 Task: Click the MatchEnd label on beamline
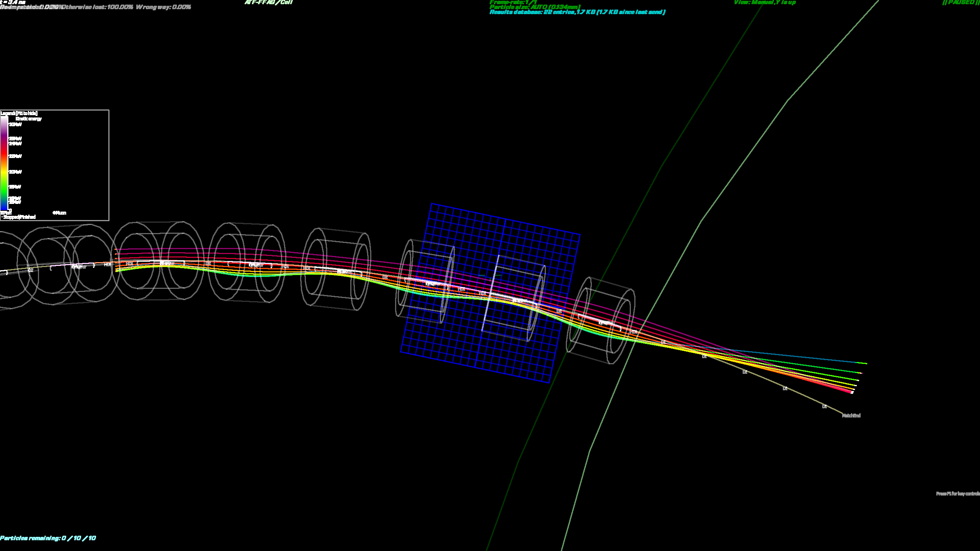[x=851, y=416]
